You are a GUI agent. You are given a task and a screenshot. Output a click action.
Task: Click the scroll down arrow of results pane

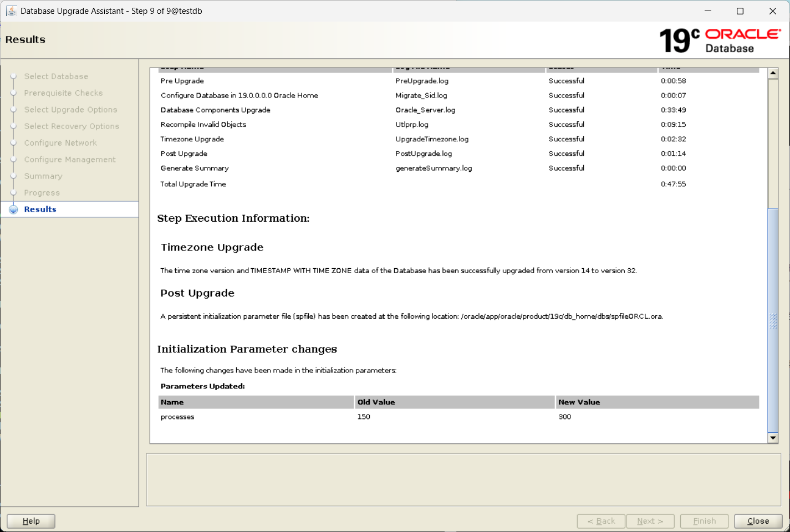(x=773, y=438)
